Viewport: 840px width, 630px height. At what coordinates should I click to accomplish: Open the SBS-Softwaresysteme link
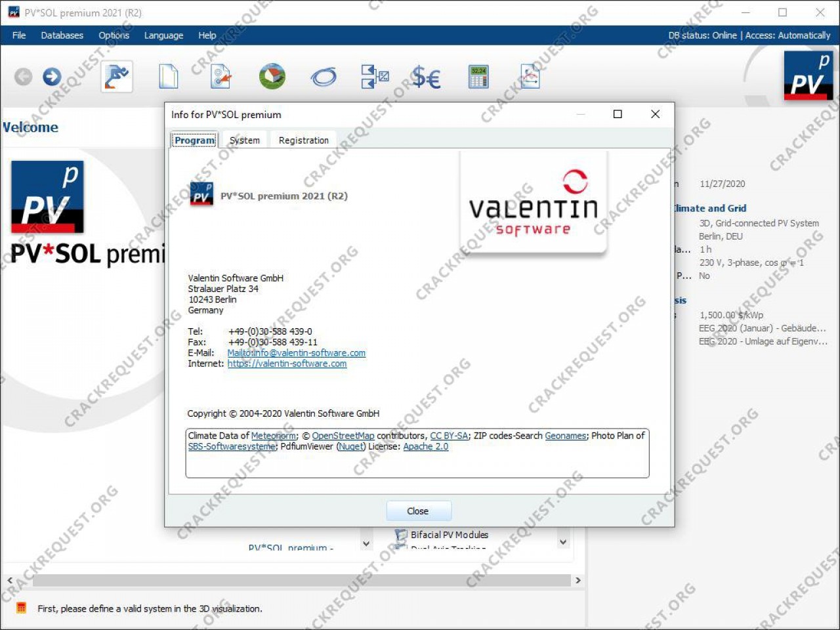pos(232,446)
